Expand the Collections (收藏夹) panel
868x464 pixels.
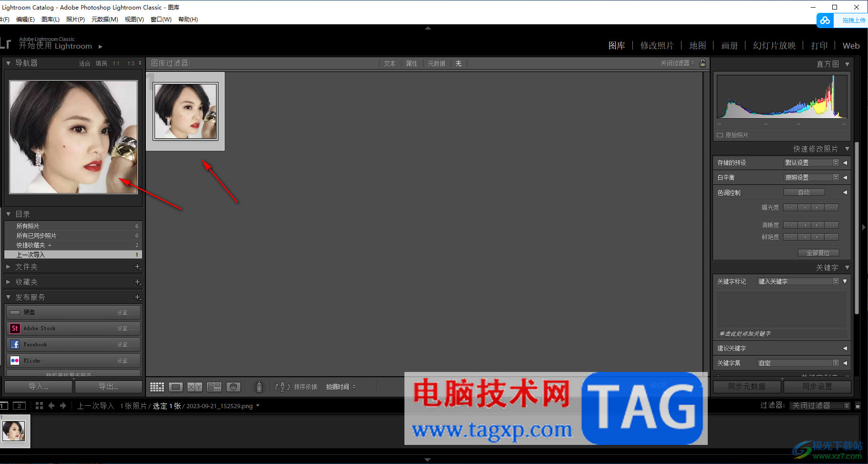click(8, 282)
